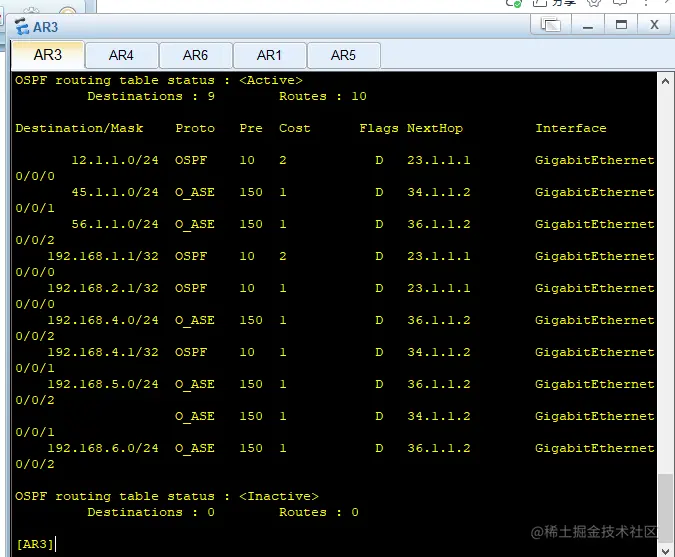This screenshot has height=557, width=675.
Task: Click the 192.168.4.1/32 destination entry
Action: (x=103, y=352)
